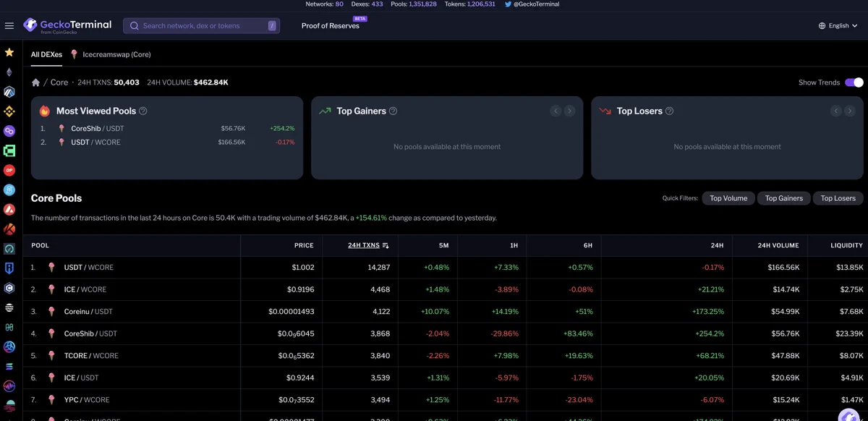The width and height of the screenshot is (868, 421).
Task: Click Pools: 1,351,828 stat at top
Action: click(412, 4)
